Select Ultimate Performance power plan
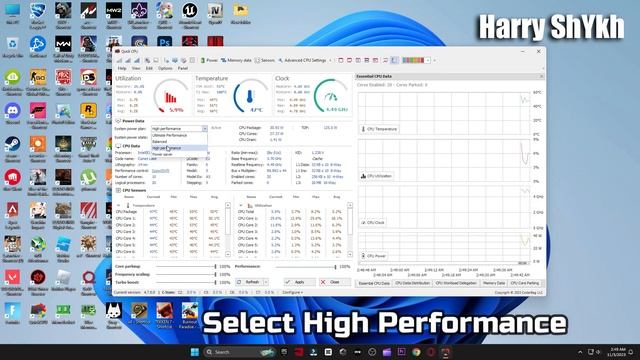This screenshot has height=360, width=640. [x=179, y=135]
